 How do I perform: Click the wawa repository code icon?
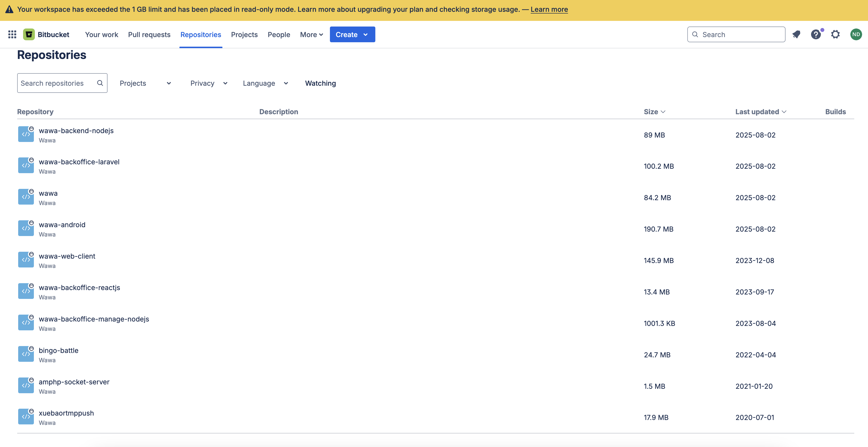[x=26, y=197]
